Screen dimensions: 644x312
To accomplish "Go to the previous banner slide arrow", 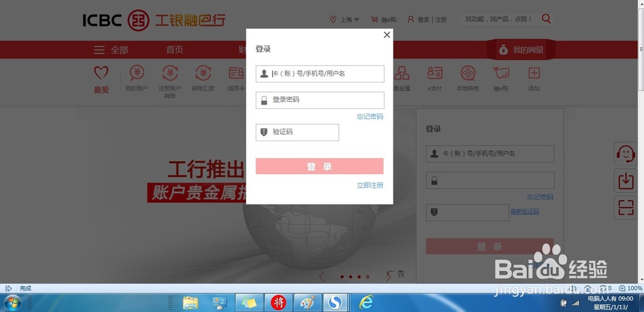I will (321, 277).
